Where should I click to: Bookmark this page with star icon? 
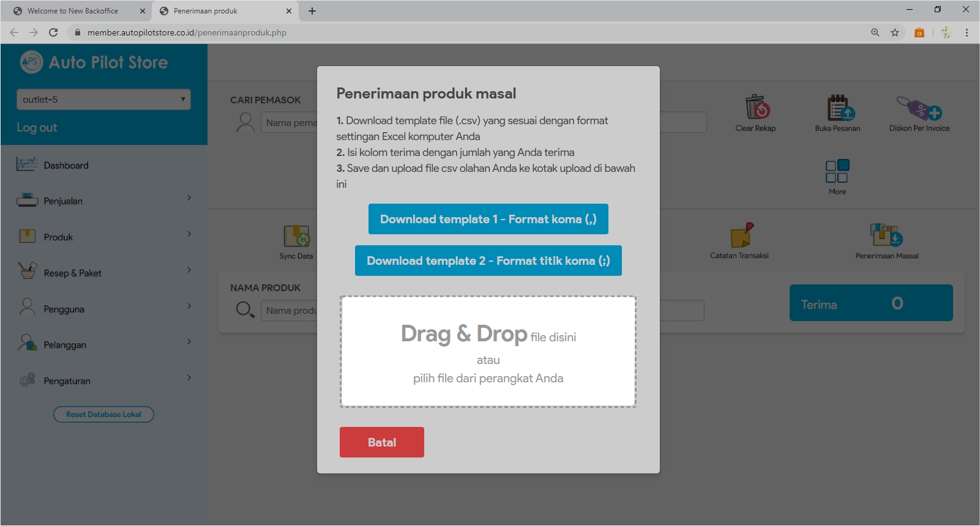click(895, 32)
